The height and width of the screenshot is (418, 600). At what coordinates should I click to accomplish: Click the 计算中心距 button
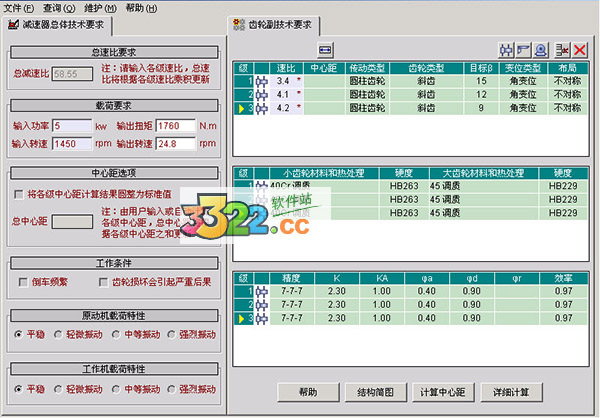pos(443,392)
